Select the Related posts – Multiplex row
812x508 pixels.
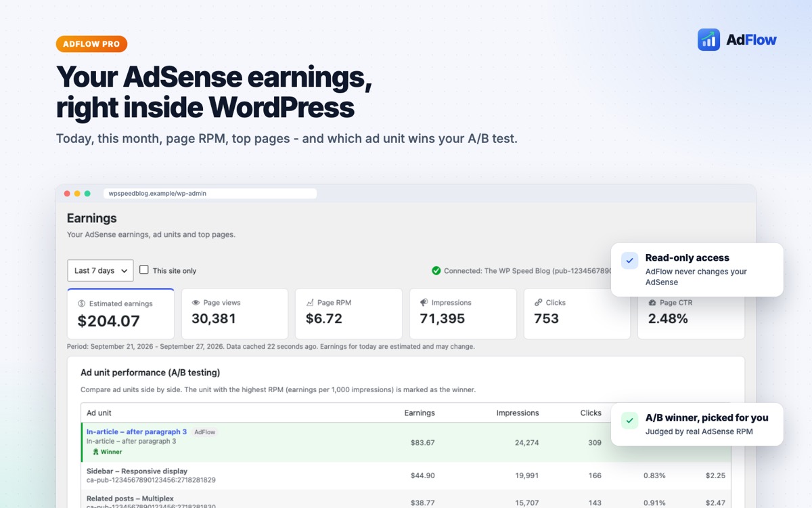tap(406, 499)
